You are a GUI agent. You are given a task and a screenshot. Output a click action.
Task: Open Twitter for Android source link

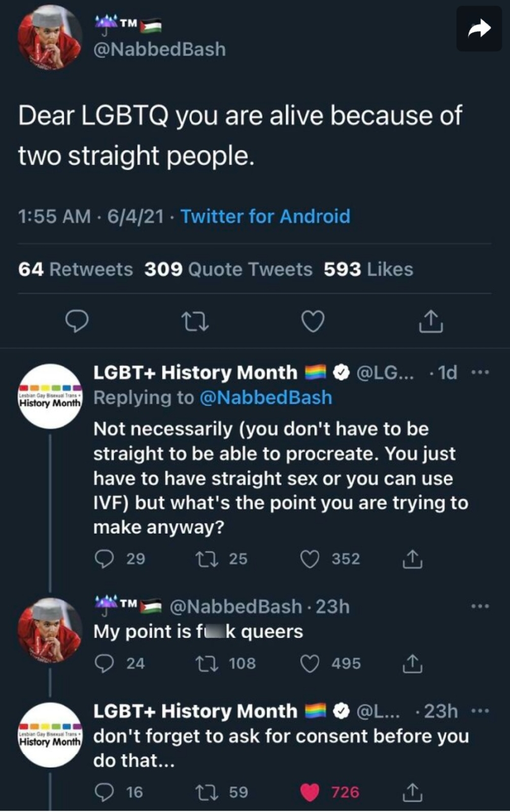[x=265, y=217]
